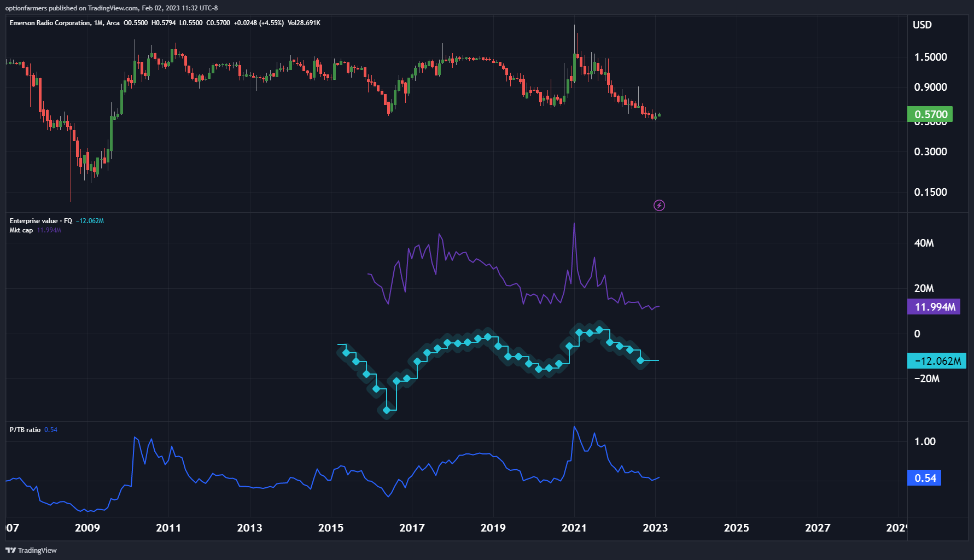Click the lowest enterprise value diamond marker
Screen dimensions: 974x560
(387, 410)
